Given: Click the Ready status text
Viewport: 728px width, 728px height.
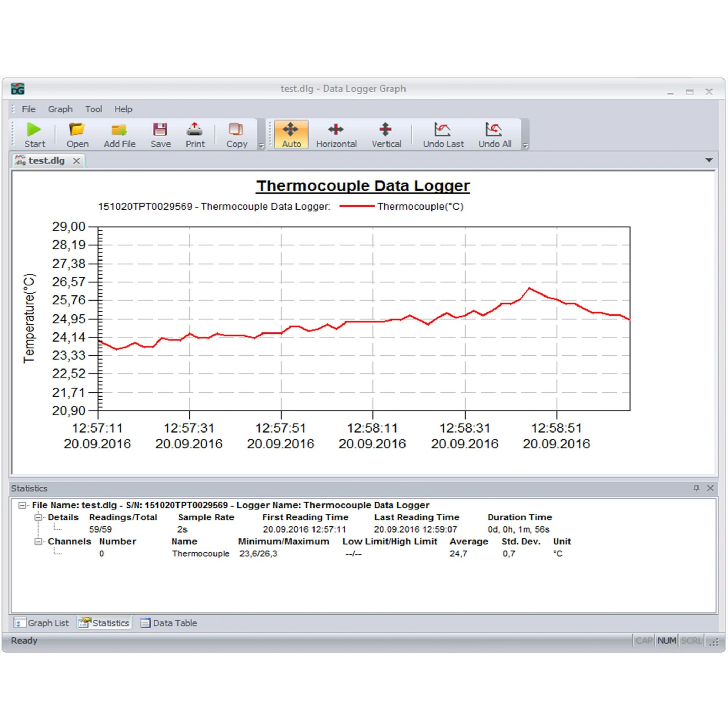Looking at the screenshot, I should (x=24, y=641).
